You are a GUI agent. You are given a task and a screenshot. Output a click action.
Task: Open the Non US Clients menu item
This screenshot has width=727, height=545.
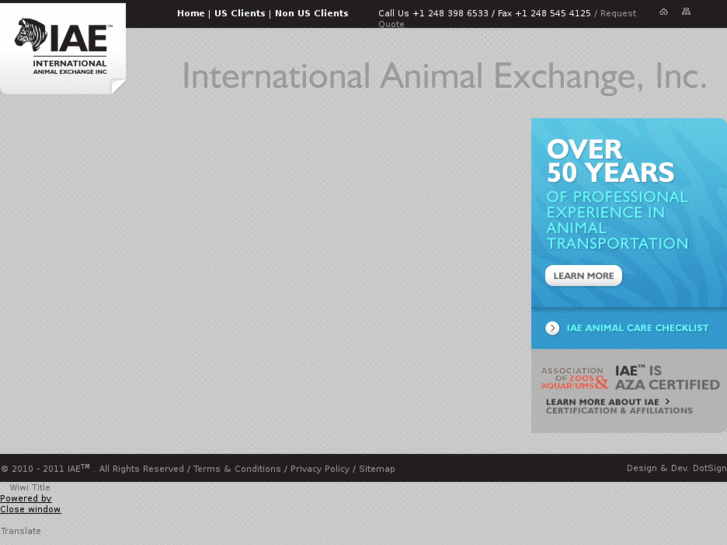(312, 13)
